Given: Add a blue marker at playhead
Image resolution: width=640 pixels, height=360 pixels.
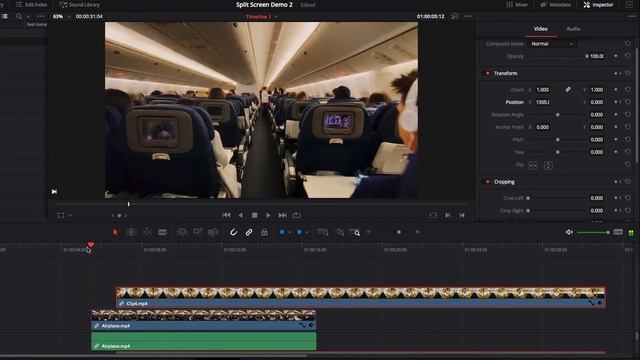Looking at the screenshot, I should click(299, 232).
